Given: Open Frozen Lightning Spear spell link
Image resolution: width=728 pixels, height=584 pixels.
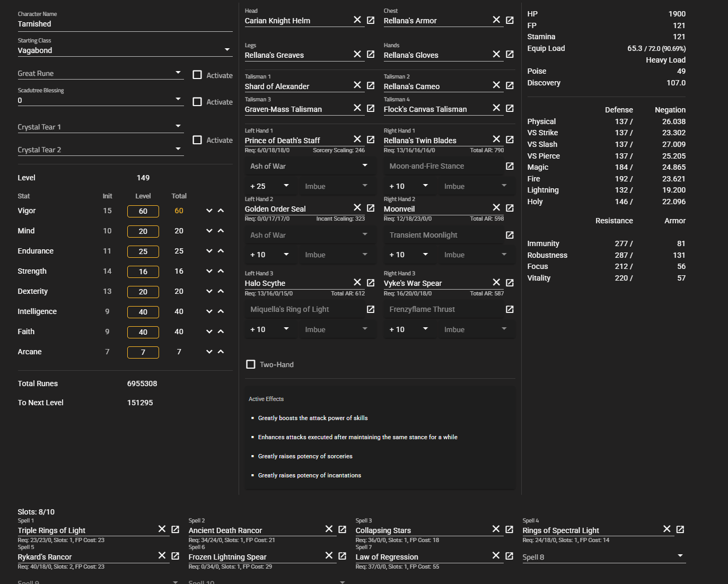Looking at the screenshot, I should click(343, 556).
